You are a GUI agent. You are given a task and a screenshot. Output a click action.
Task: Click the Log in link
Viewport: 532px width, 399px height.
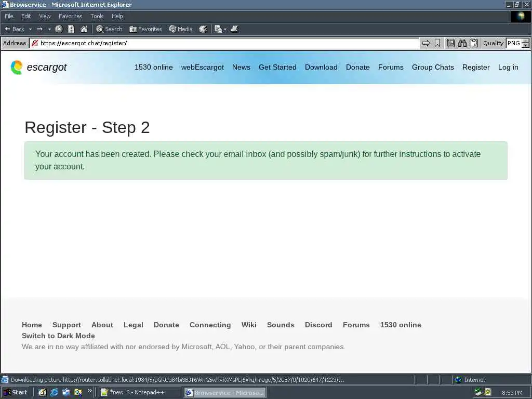coord(508,67)
